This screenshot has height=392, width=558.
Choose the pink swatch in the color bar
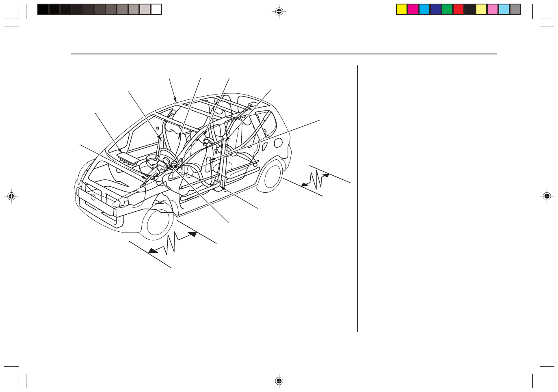click(493, 9)
